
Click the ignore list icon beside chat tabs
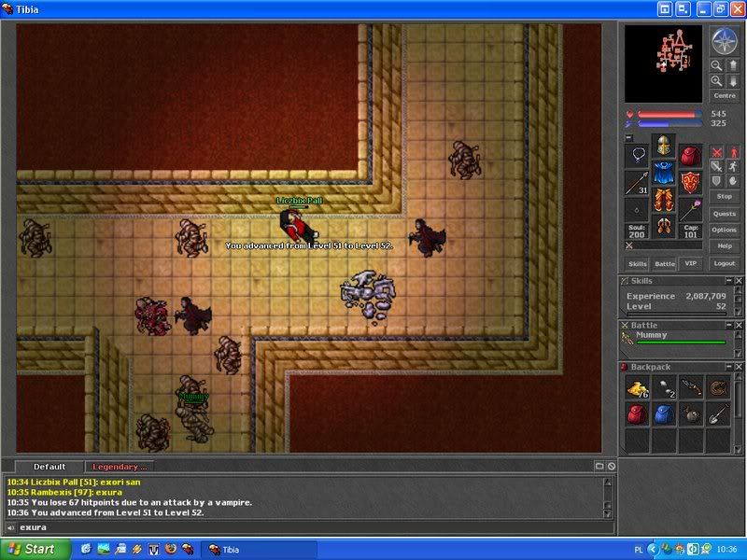[612, 466]
